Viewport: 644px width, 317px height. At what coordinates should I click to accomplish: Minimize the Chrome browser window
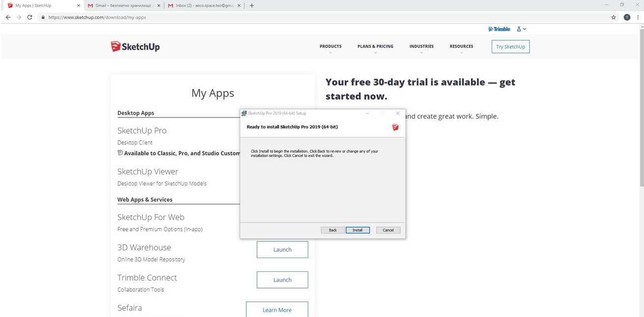[607, 5]
